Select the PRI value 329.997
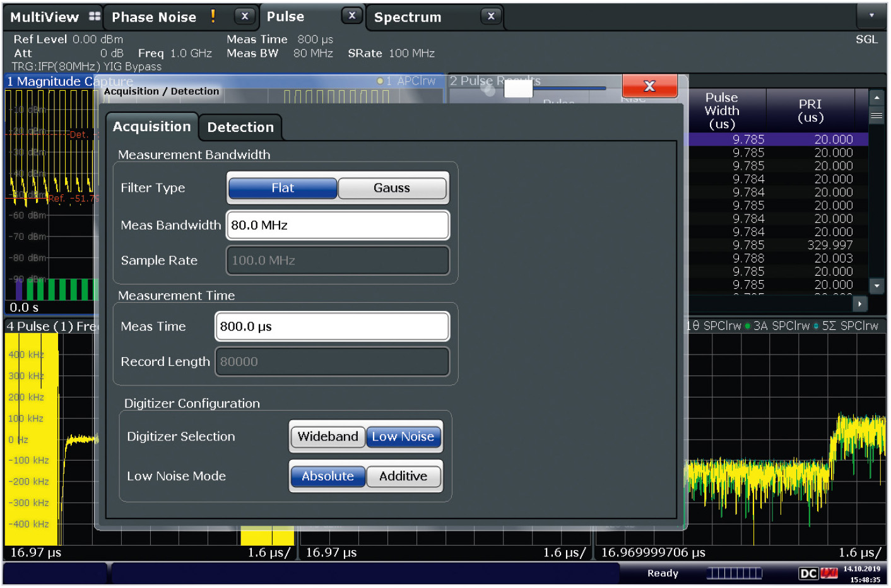Screen dimensions: 891x588 pos(830,245)
